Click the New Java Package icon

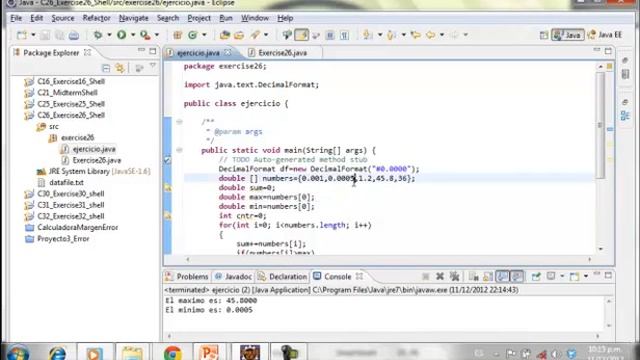pos(177,35)
